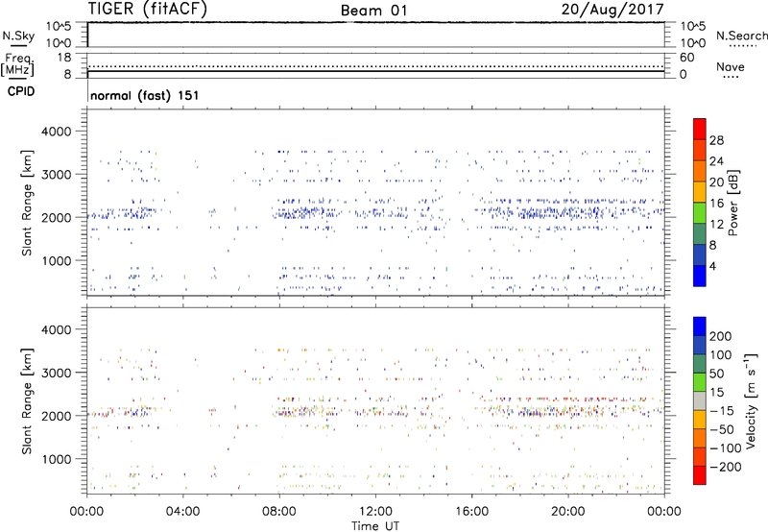Click the green 12 dB power color swatch

700,212
